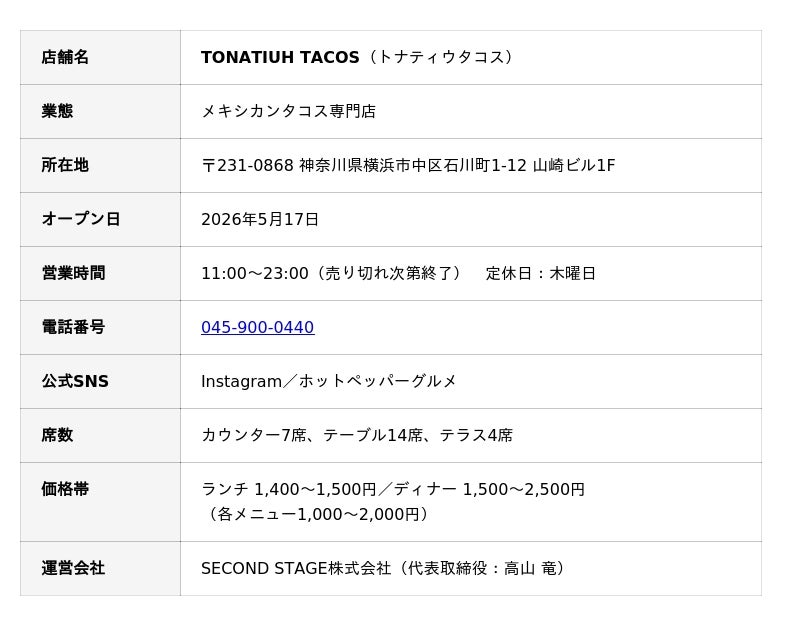Click the TONATIUH TACOS store name text
800x626 pixels.
coord(280,57)
